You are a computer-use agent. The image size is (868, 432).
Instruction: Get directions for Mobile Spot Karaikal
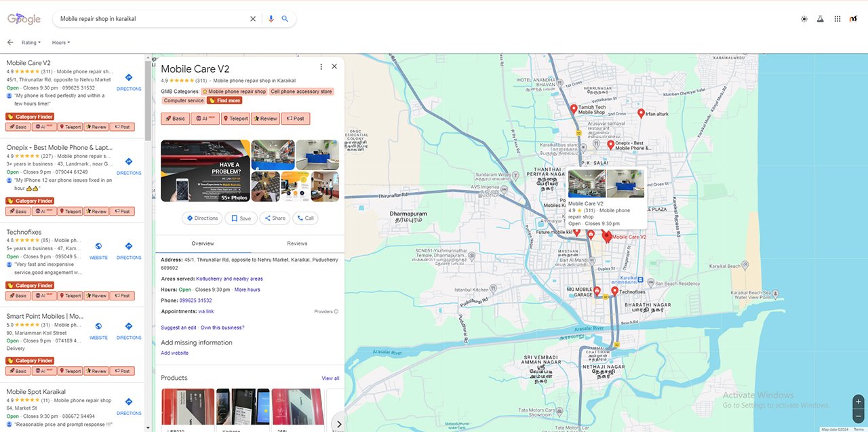pos(129,406)
